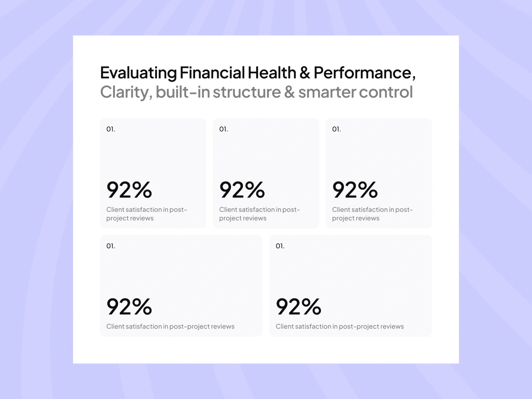Select the "01." label in bottom-left card
Image resolution: width=532 pixels, height=399 pixels.
[x=111, y=246]
